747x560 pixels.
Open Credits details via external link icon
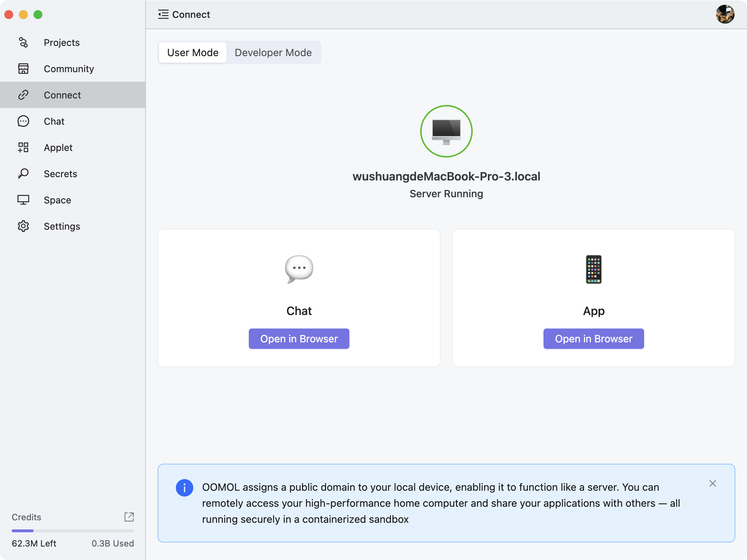coord(129,517)
